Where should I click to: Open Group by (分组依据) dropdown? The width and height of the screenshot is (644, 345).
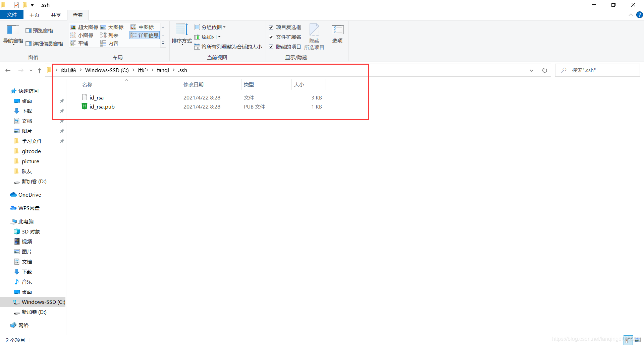[210, 27]
